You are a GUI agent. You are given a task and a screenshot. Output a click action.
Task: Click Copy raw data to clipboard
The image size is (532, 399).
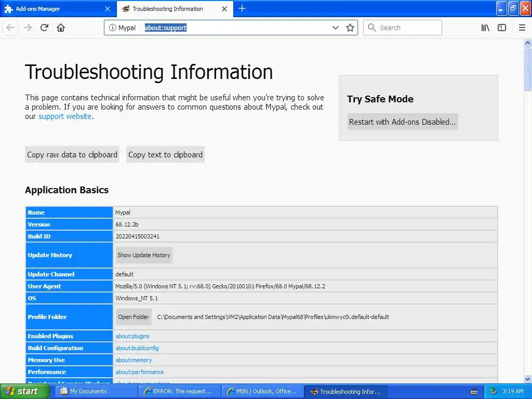(x=72, y=155)
